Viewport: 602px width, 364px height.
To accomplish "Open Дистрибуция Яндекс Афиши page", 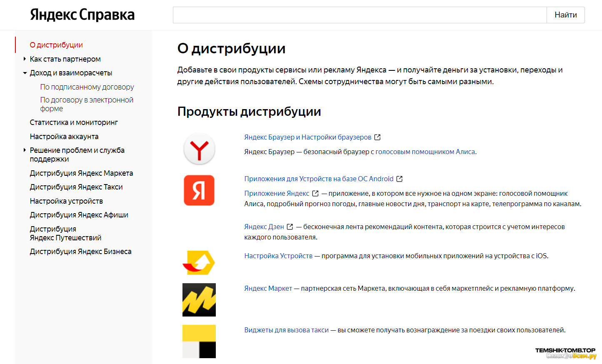I will 79,215.
